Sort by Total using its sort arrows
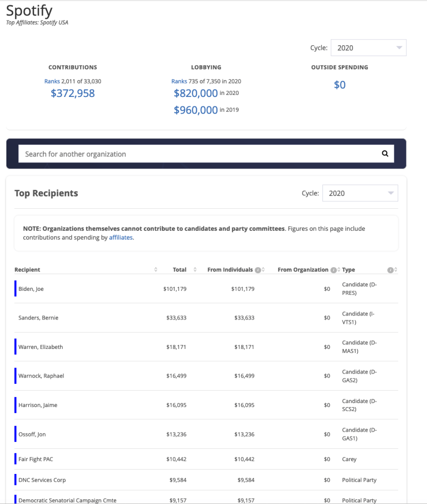Viewport: 427px width, 504px height. point(195,270)
